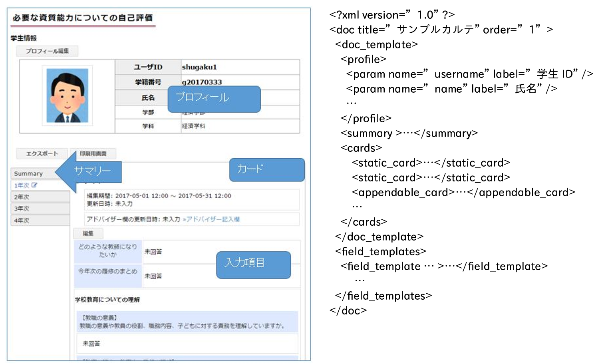Click the 学籍番号 header cell
The height and width of the screenshot is (364, 604).
(148, 82)
